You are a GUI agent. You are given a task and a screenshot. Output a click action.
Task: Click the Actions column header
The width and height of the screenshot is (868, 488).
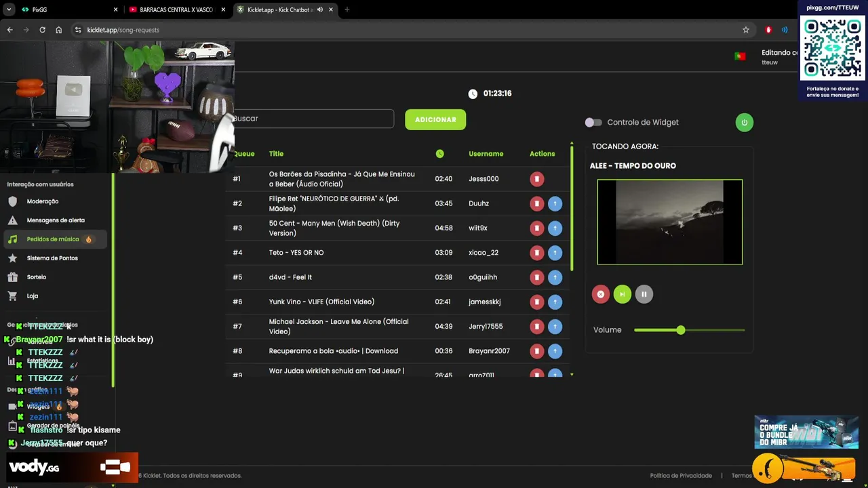coord(542,154)
